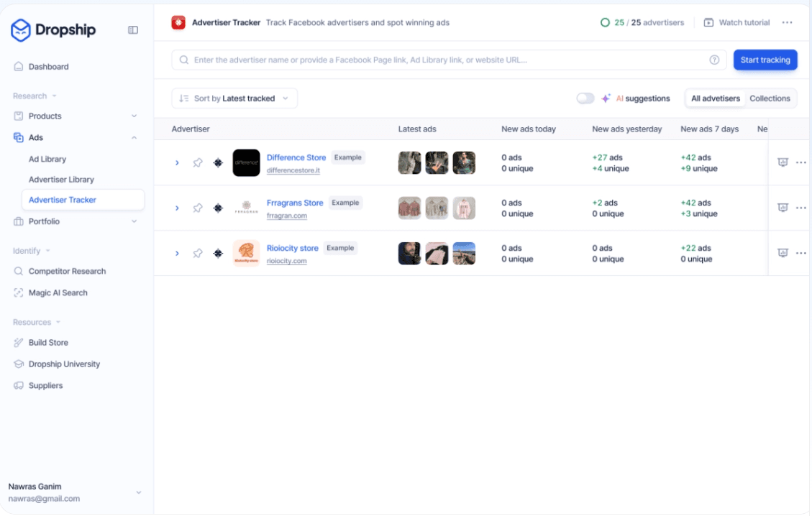
Task: Switch to the Collections tab
Action: 770,98
